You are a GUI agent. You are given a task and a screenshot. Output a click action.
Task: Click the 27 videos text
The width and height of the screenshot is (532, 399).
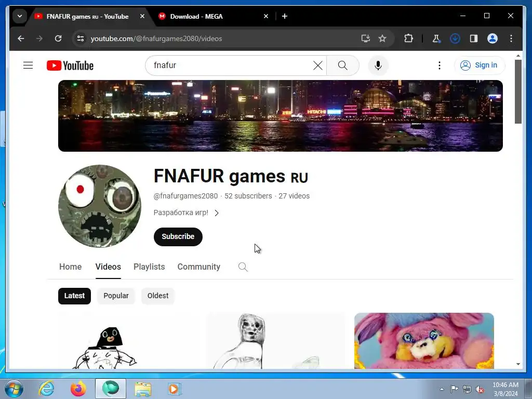pyautogui.click(x=294, y=196)
